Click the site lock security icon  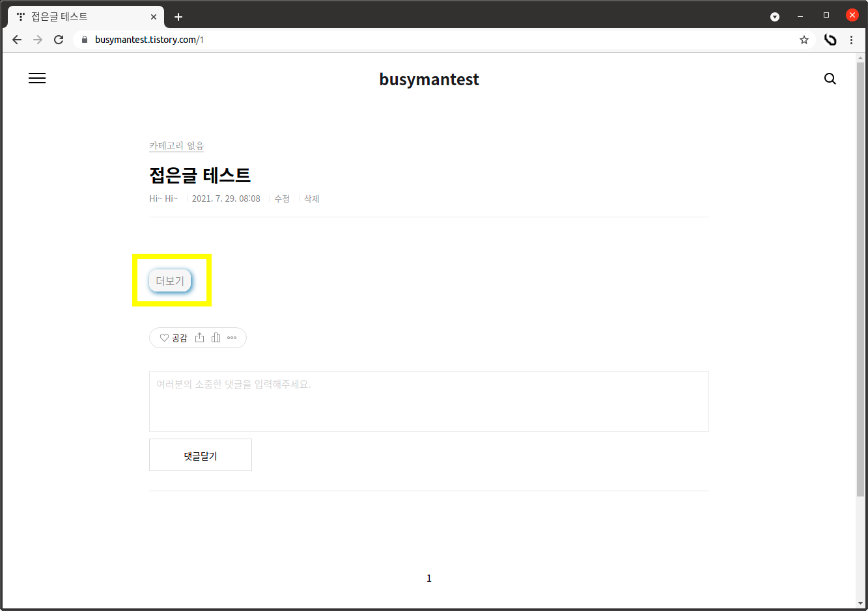[84, 40]
